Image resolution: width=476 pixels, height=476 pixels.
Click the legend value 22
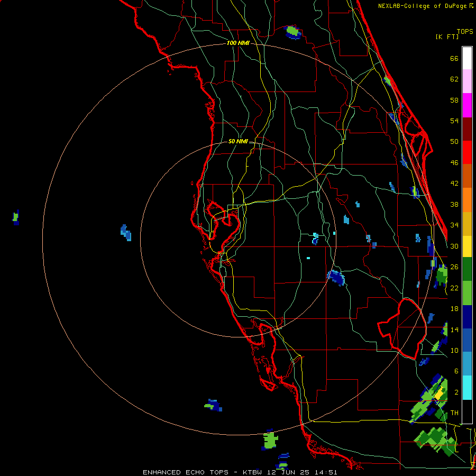click(454, 288)
